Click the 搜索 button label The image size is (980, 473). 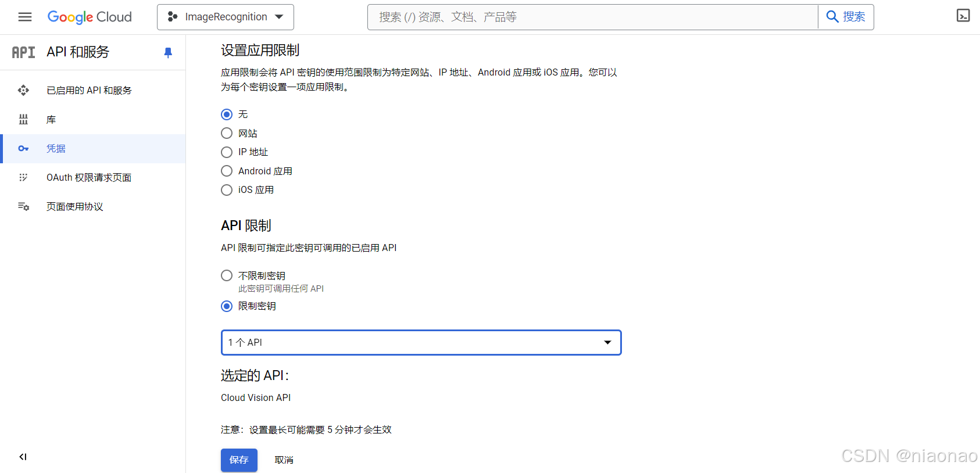point(854,17)
